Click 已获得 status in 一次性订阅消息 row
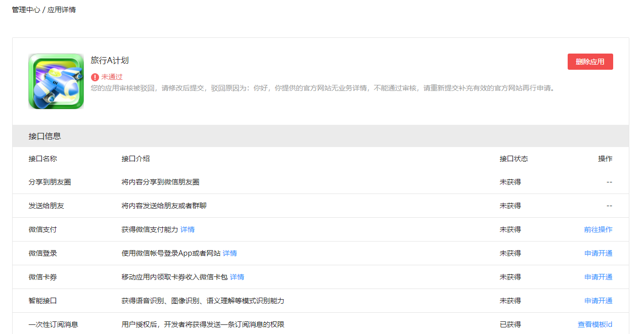Viewport: 644px width, 334px height. click(x=510, y=324)
